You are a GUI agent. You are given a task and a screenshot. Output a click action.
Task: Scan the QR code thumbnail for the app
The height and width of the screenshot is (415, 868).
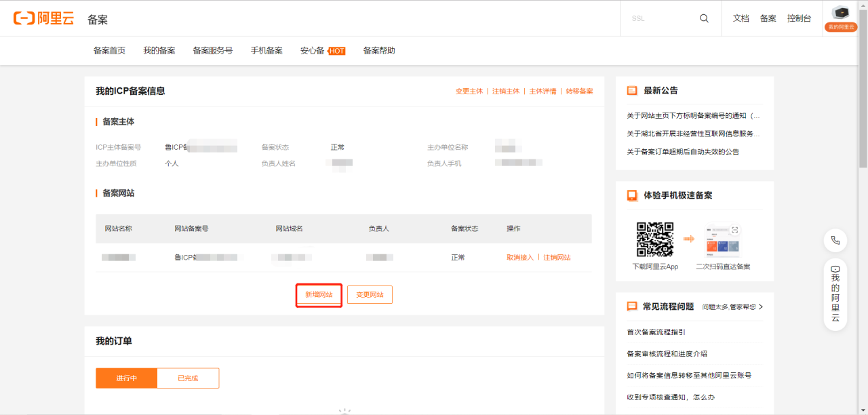coord(655,239)
